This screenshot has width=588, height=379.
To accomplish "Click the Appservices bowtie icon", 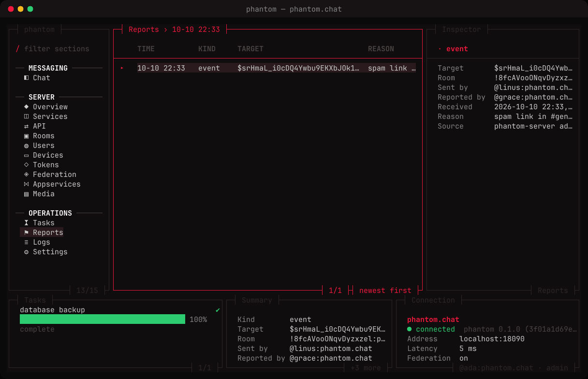I will click(x=27, y=184).
